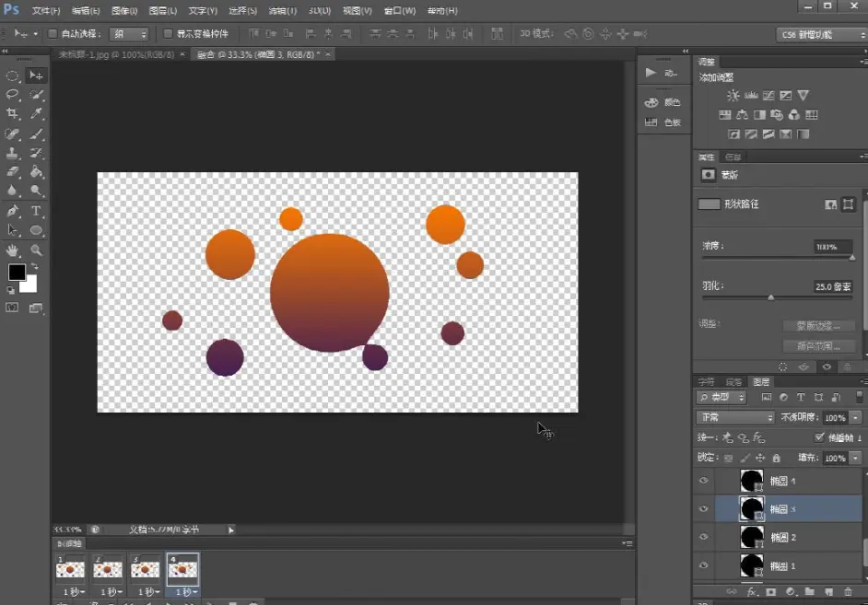Open the 图像(I) menu
868x605 pixels.
point(124,11)
